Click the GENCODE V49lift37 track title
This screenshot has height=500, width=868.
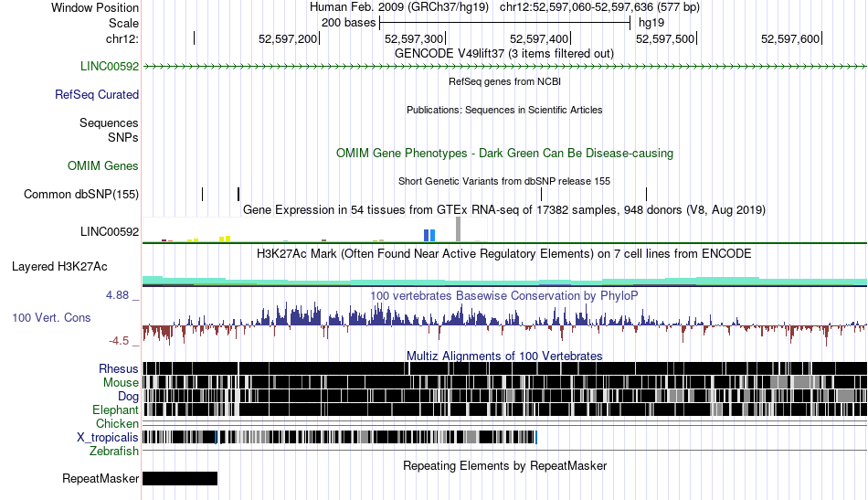tap(504, 54)
